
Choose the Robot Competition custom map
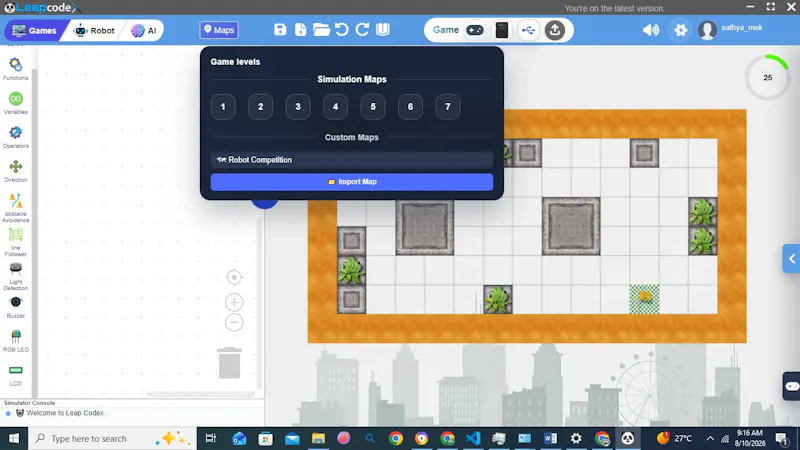(x=352, y=160)
